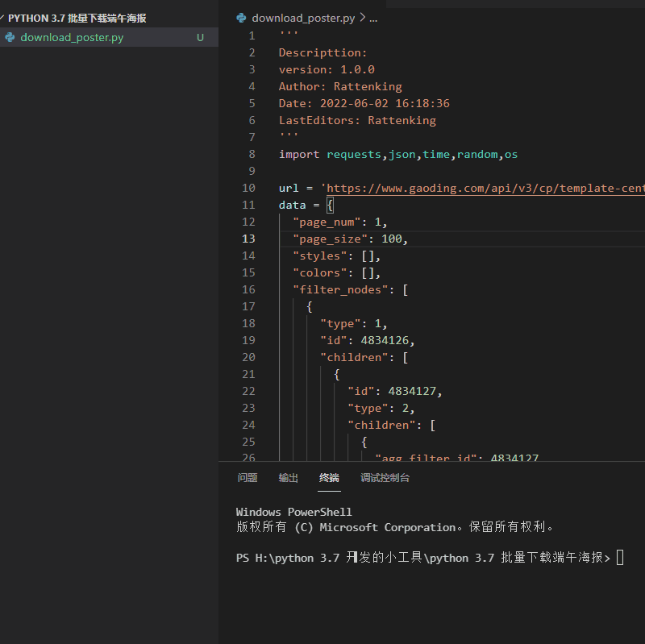645x644 pixels.
Task: Click line number 11 in the gutter
Action: [x=248, y=205]
